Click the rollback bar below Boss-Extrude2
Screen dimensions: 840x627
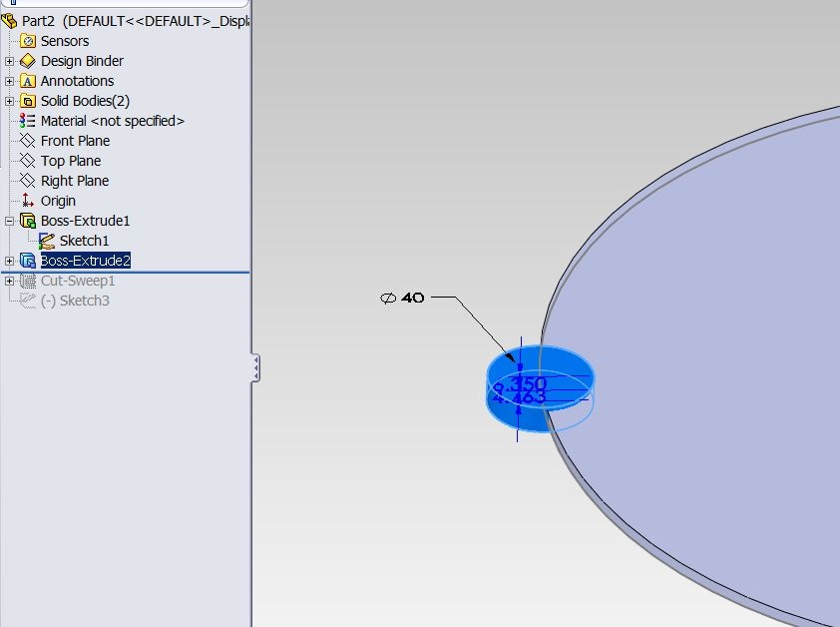[125, 272]
